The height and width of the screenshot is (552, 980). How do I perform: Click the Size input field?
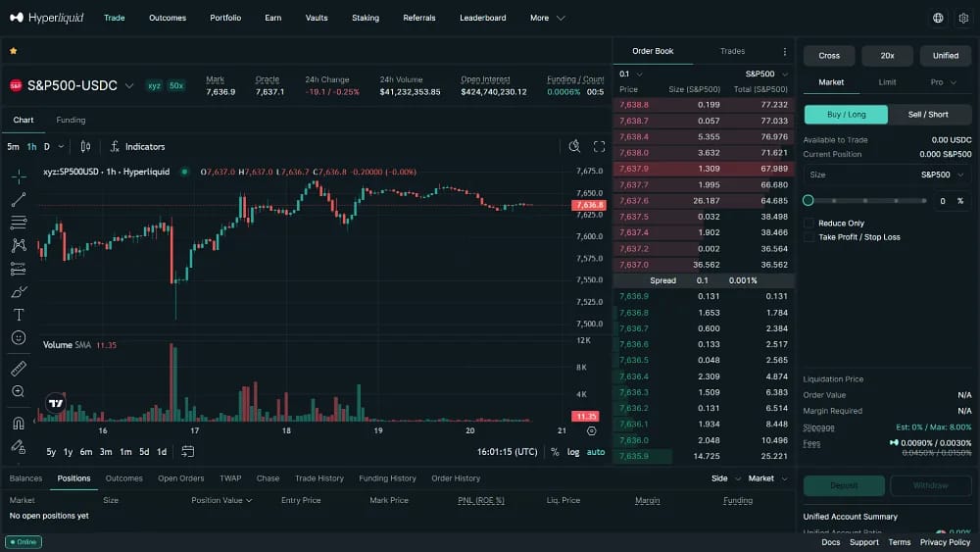(x=887, y=176)
